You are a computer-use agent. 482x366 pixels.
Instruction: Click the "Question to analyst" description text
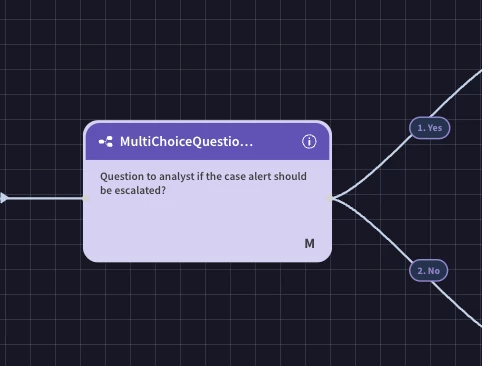(203, 183)
